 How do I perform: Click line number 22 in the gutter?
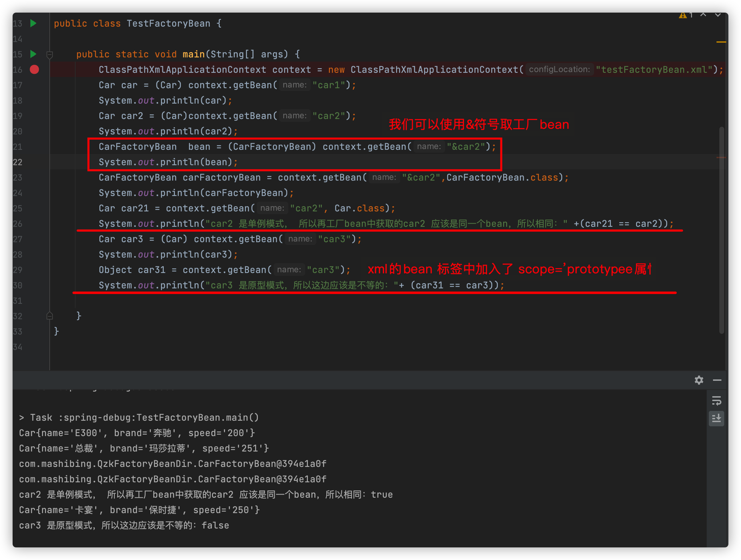(x=17, y=162)
